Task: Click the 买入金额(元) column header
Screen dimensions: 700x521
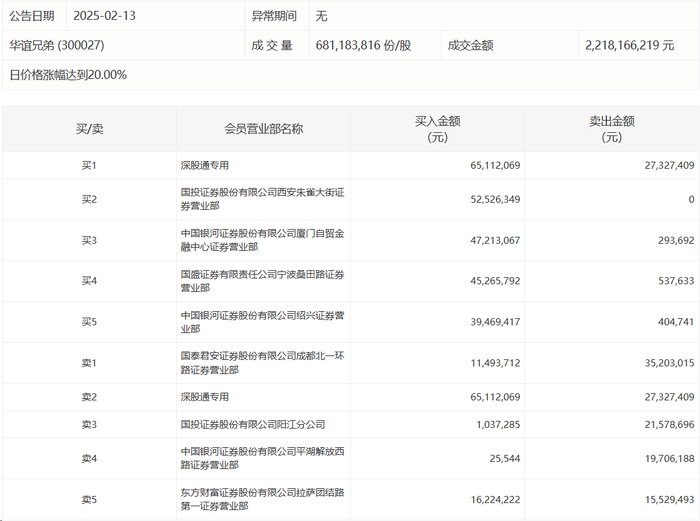Action: [x=438, y=129]
